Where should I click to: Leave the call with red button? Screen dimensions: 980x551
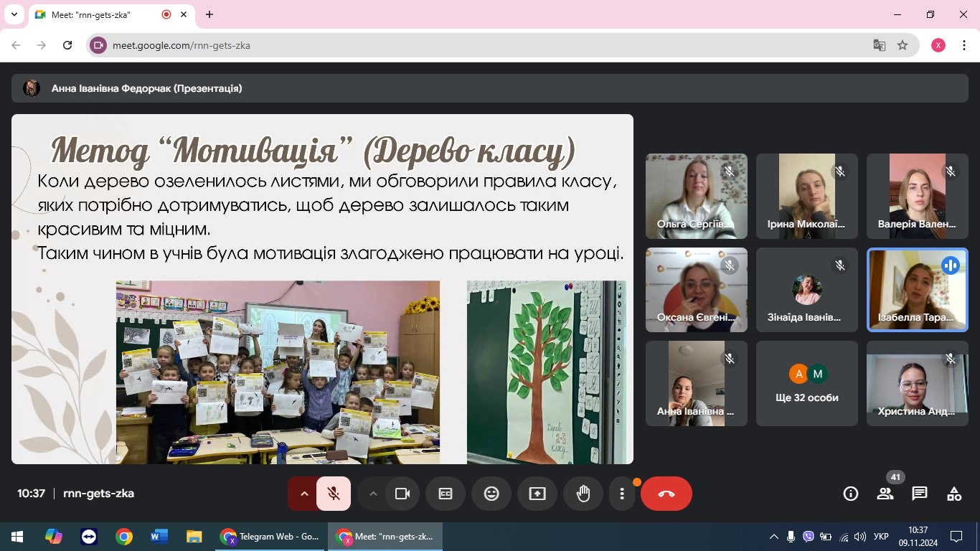tap(666, 494)
